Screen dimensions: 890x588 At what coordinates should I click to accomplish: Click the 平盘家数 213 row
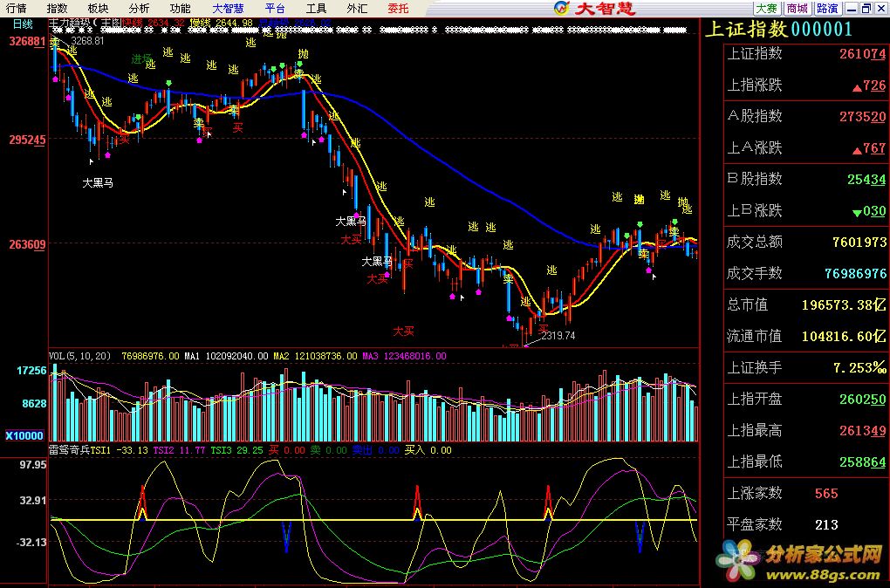coord(806,524)
